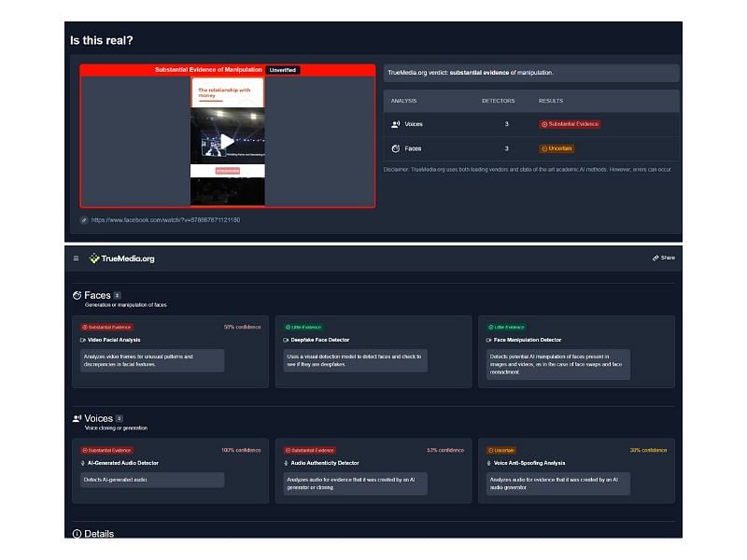Viewport: 747px width, 560px height.
Task: Click the Substantial Evidence of Manipulation banner
Action: pos(208,70)
